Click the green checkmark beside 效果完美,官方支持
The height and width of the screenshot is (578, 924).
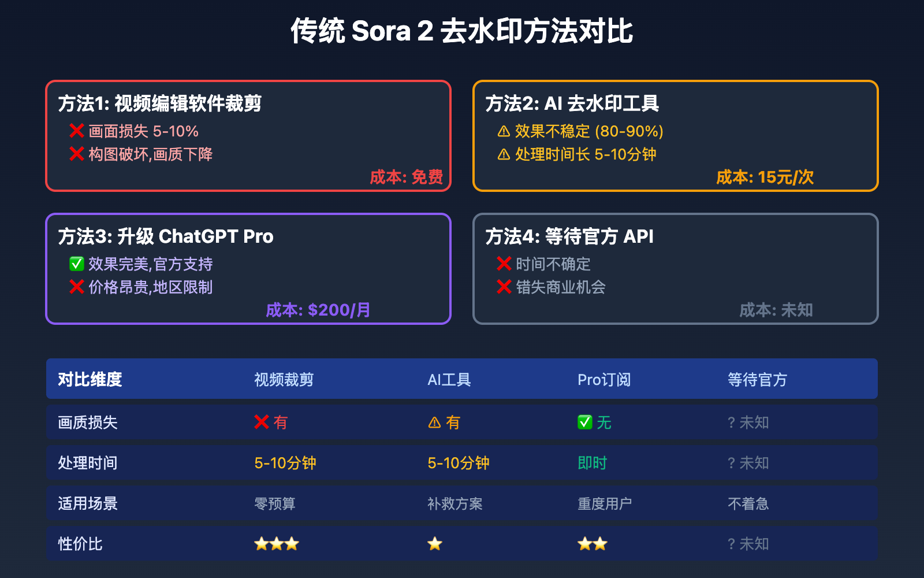pyautogui.click(x=77, y=264)
